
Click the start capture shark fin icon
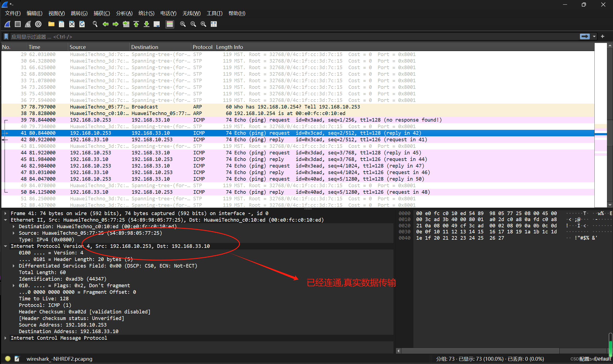point(8,24)
